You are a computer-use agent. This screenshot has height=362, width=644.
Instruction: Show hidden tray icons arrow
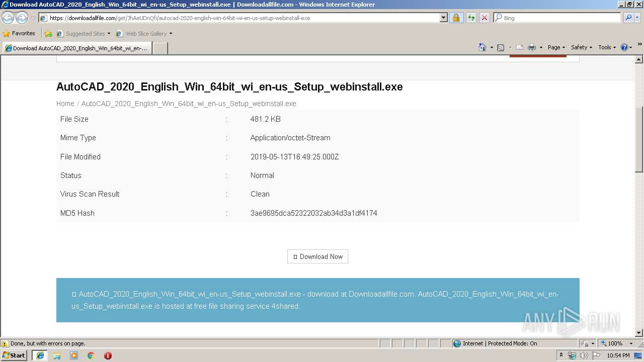click(561, 355)
